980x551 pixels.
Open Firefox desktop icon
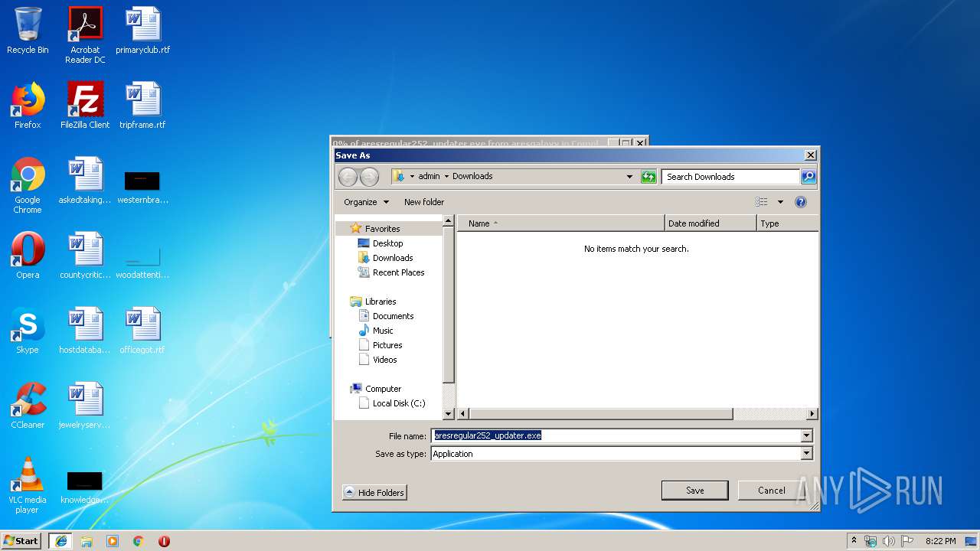click(28, 106)
